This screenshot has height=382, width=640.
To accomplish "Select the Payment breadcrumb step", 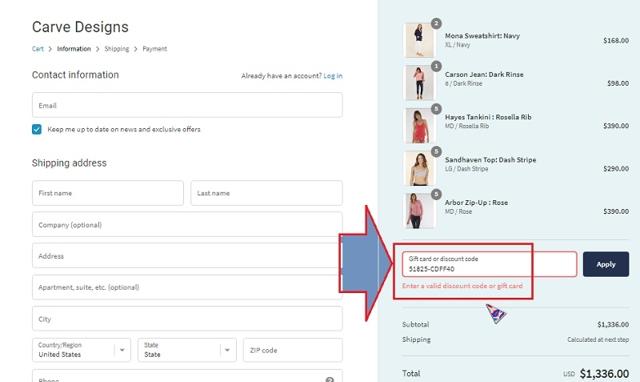I will 155,49.
